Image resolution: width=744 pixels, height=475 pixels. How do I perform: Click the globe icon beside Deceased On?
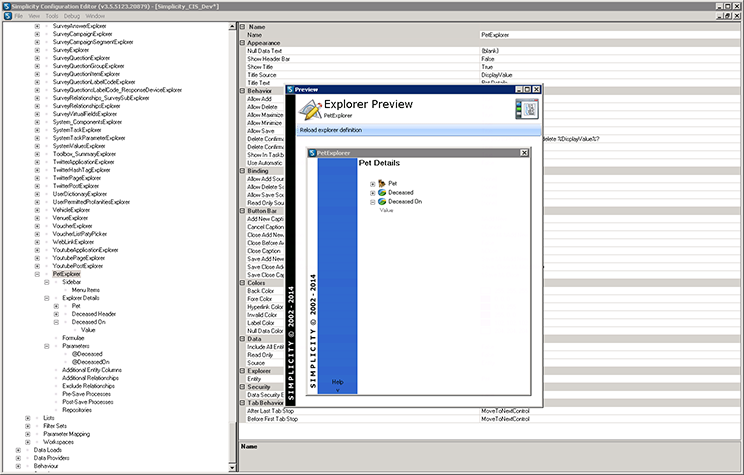click(x=382, y=202)
